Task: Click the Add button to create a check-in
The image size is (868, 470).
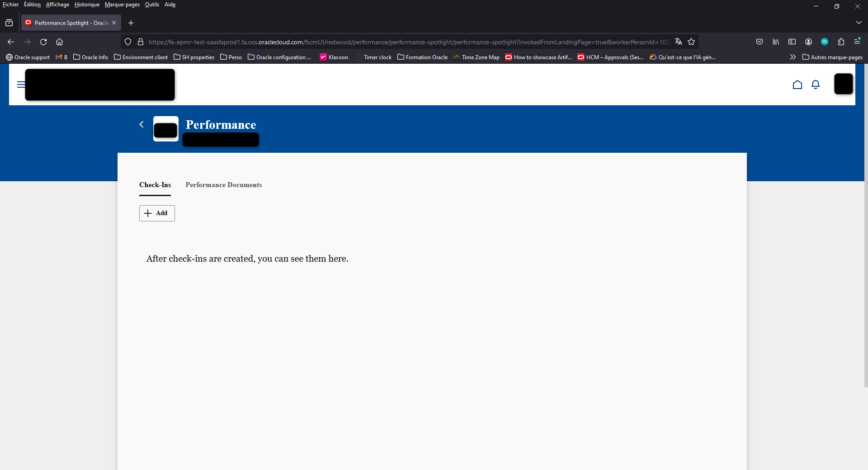Action: pyautogui.click(x=156, y=213)
